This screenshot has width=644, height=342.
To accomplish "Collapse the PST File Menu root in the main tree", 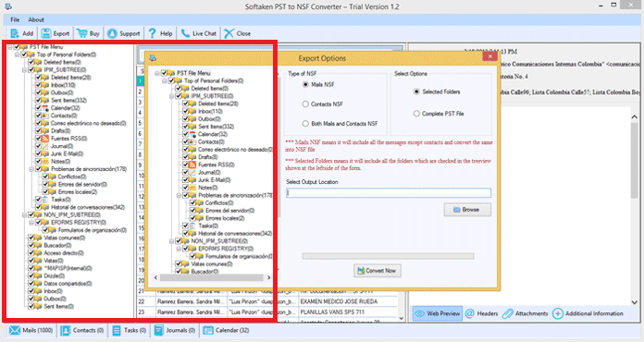I will click(10, 47).
